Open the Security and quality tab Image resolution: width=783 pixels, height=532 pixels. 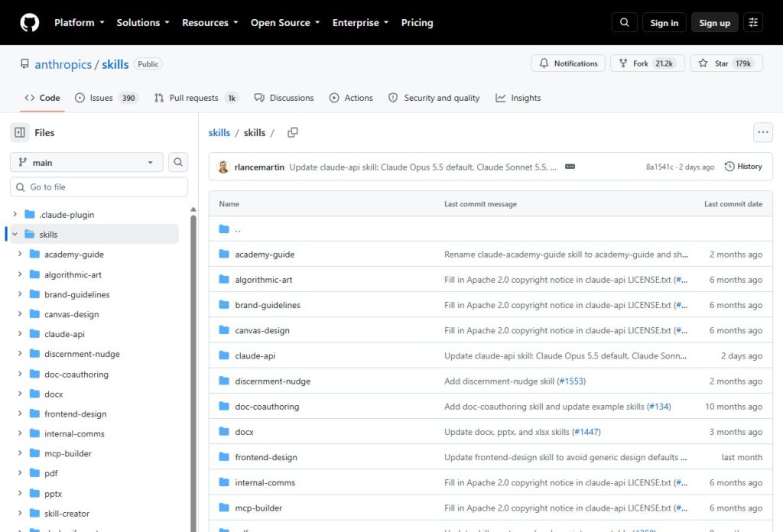(x=434, y=98)
